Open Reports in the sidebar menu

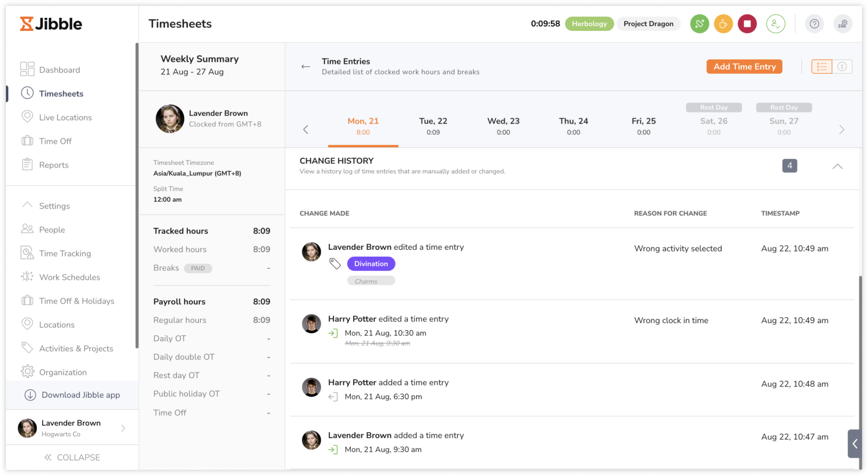tap(54, 165)
